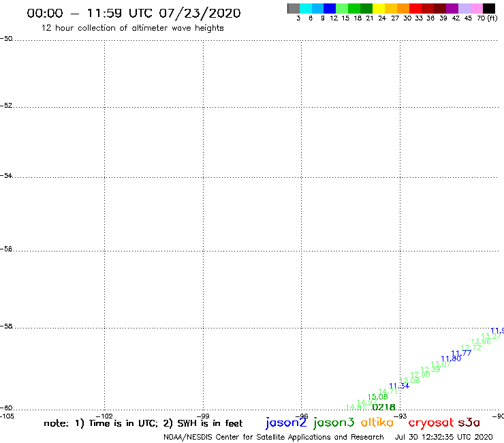Click the wave height value 12.72
The image size is (504, 443).
tap(471, 348)
